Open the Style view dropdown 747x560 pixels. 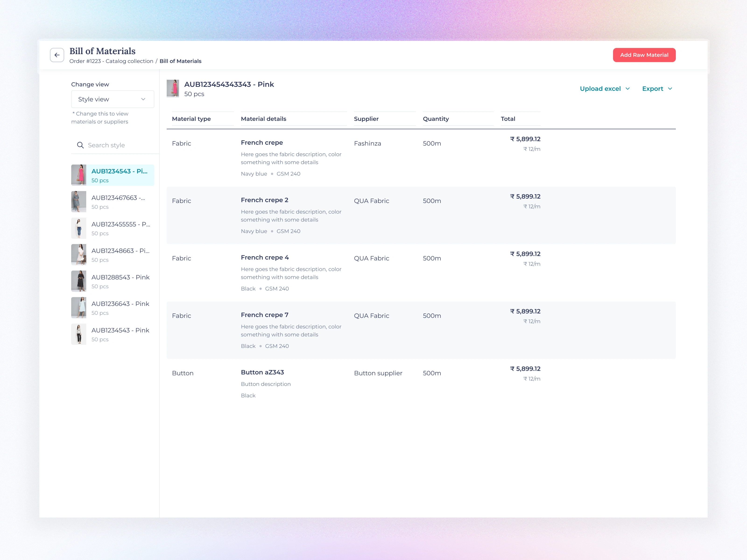[113, 99]
